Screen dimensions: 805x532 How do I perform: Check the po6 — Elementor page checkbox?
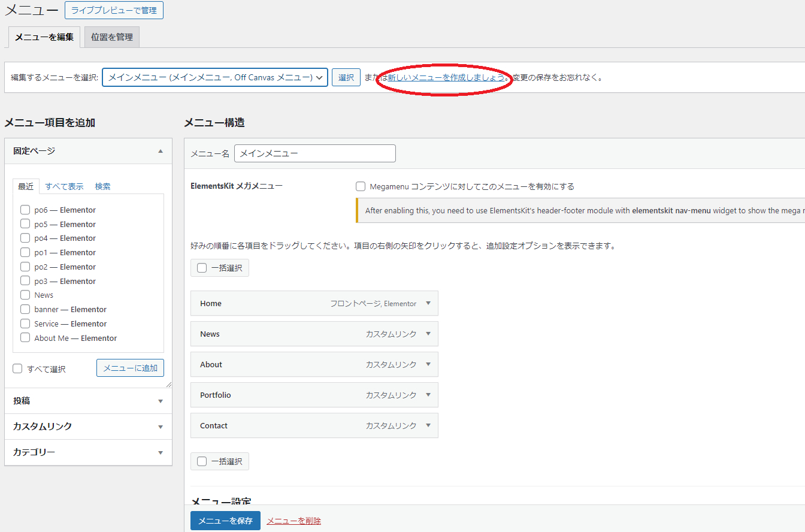(25, 210)
